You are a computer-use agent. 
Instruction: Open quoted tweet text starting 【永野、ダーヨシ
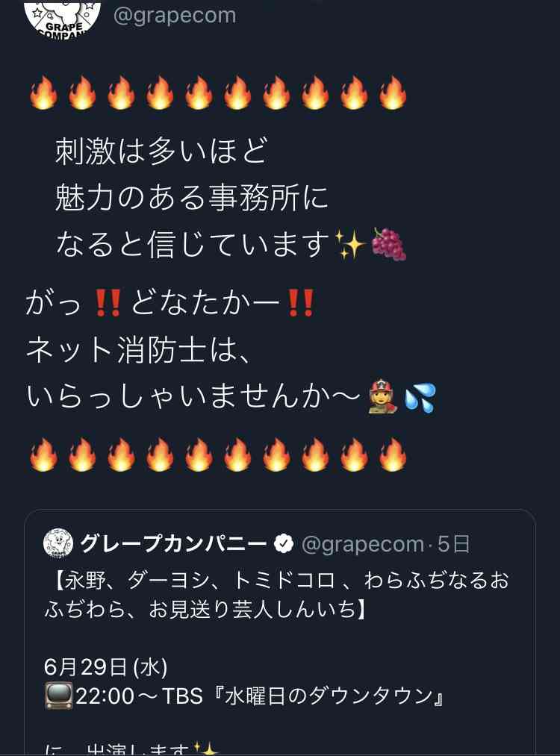(x=277, y=595)
